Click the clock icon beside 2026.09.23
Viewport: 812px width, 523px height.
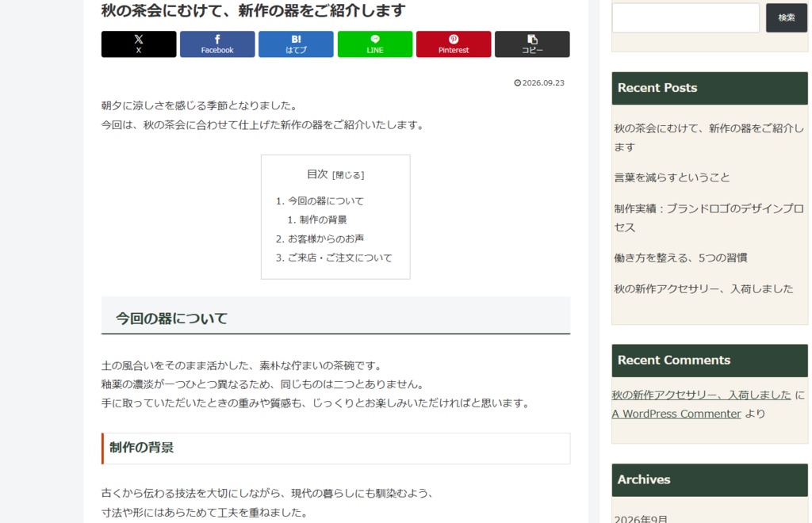point(517,82)
